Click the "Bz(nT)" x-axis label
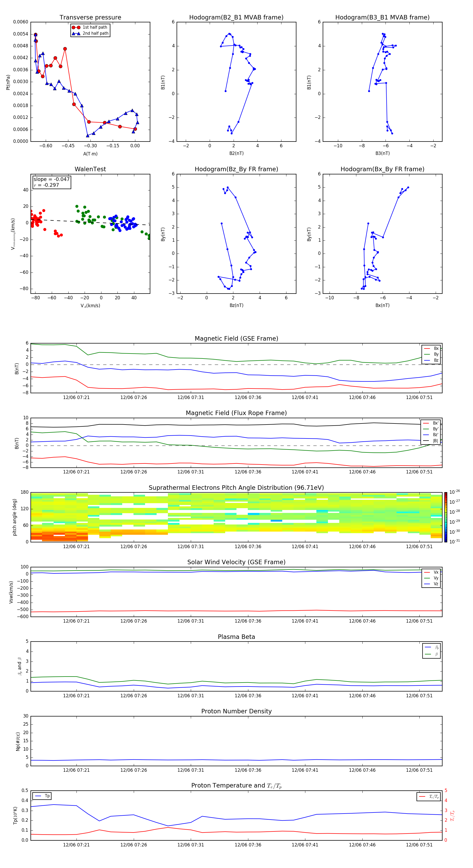The height and width of the screenshot is (868, 473). (x=236, y=305)
